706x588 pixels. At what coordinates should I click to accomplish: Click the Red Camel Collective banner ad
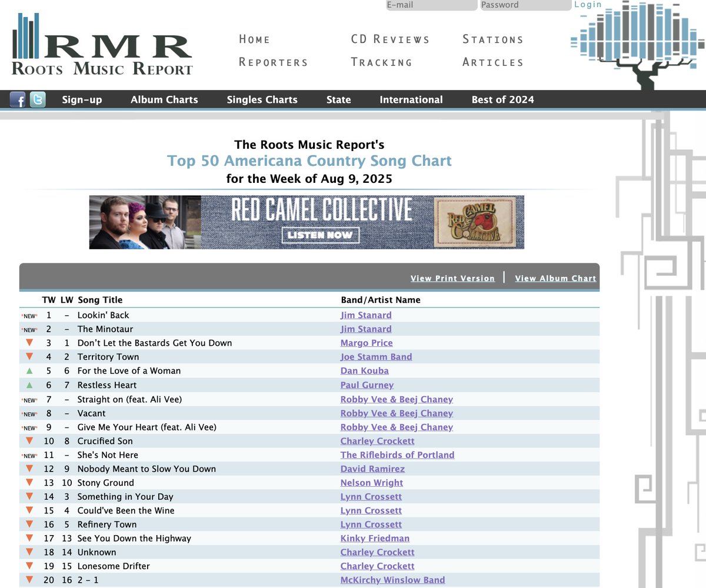click(307, 222)
